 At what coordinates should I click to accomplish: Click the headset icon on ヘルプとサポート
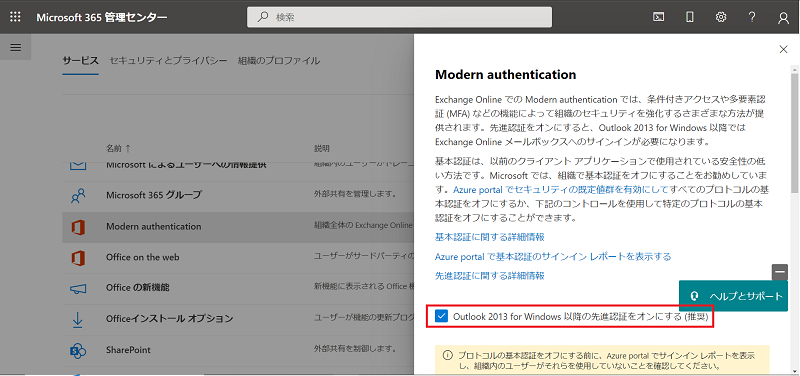click(693, 296)
